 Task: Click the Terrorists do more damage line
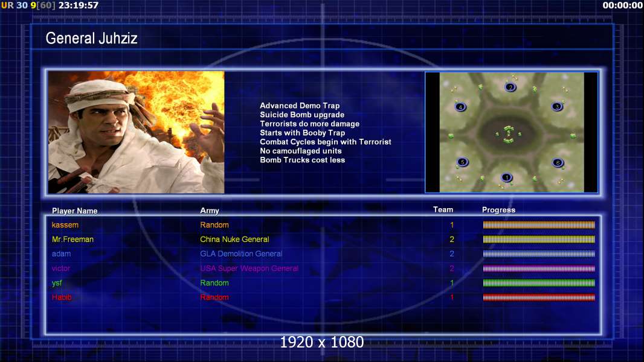310,124
